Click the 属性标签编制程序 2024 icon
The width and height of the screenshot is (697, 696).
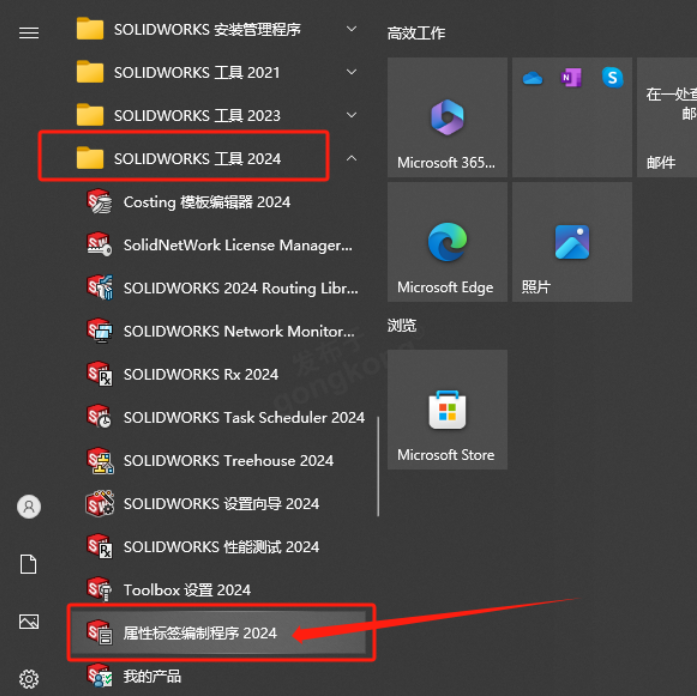coord(99,632)
